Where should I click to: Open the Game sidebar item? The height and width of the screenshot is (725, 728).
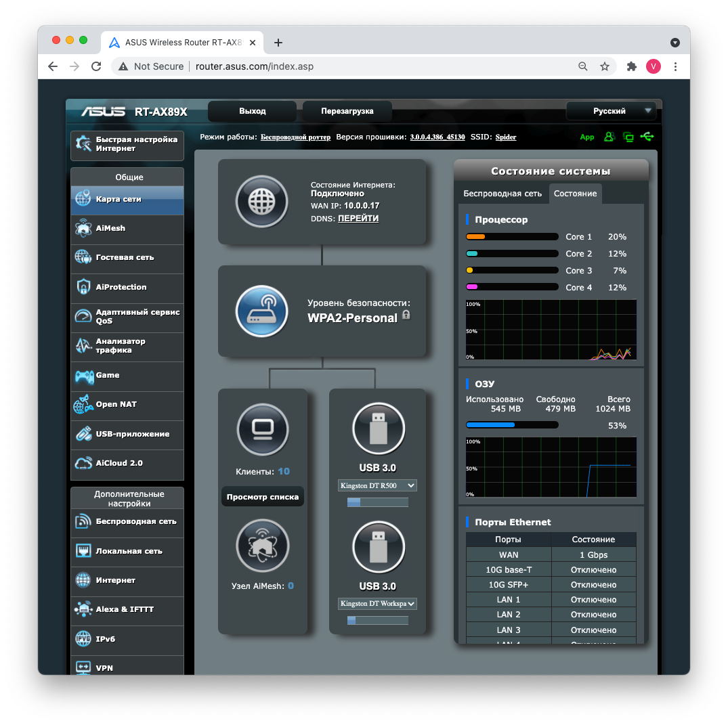point(127,376)
